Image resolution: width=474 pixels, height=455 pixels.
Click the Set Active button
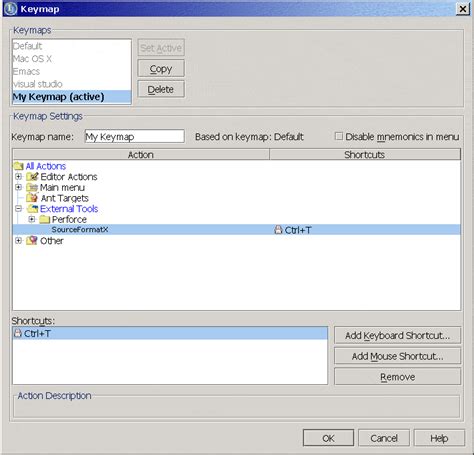click(161, 48)
